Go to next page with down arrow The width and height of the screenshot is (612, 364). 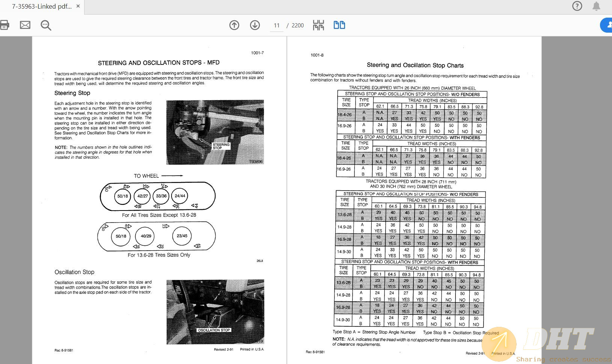click(x=255, y=25)
